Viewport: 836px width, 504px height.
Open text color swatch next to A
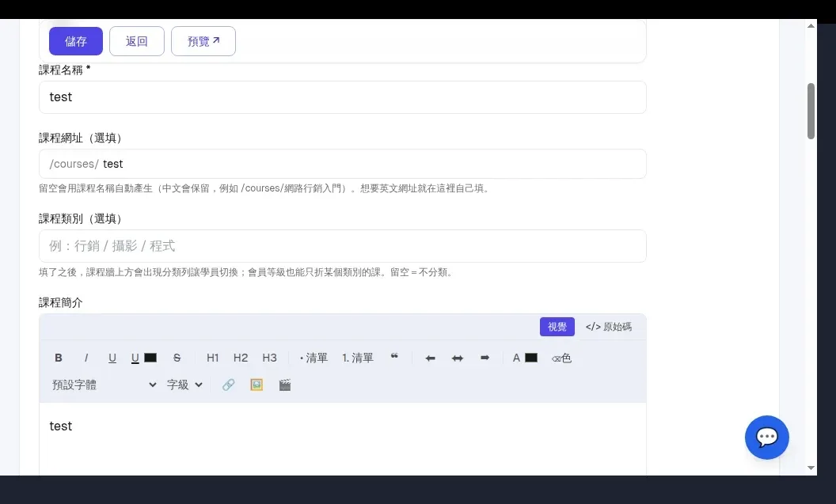[x=531, y=358]
